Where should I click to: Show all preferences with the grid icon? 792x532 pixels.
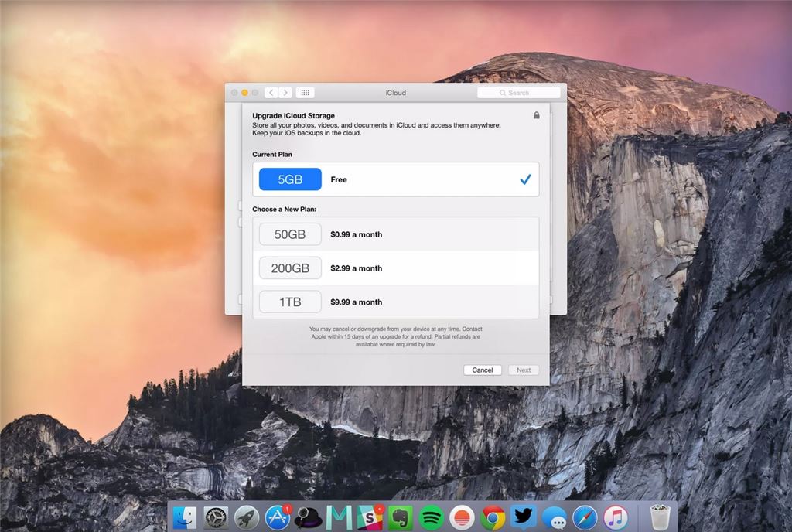pos(306,93)
